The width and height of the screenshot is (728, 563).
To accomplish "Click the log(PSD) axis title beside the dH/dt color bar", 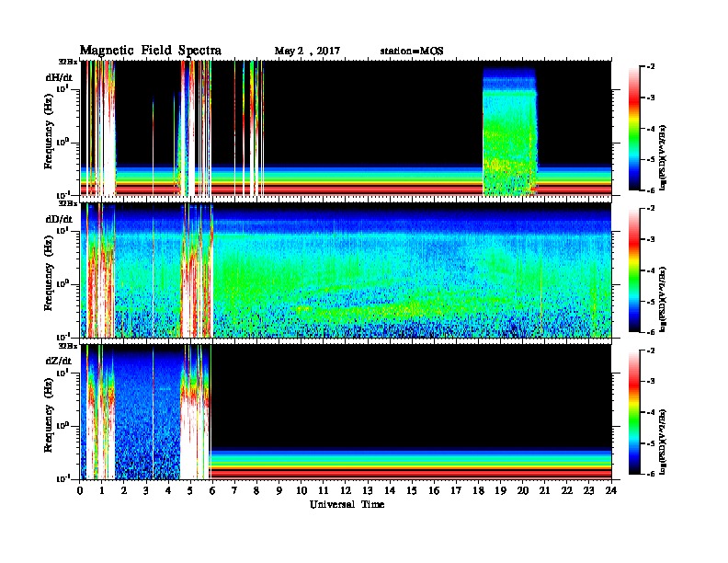I will [x=663, y=157].
